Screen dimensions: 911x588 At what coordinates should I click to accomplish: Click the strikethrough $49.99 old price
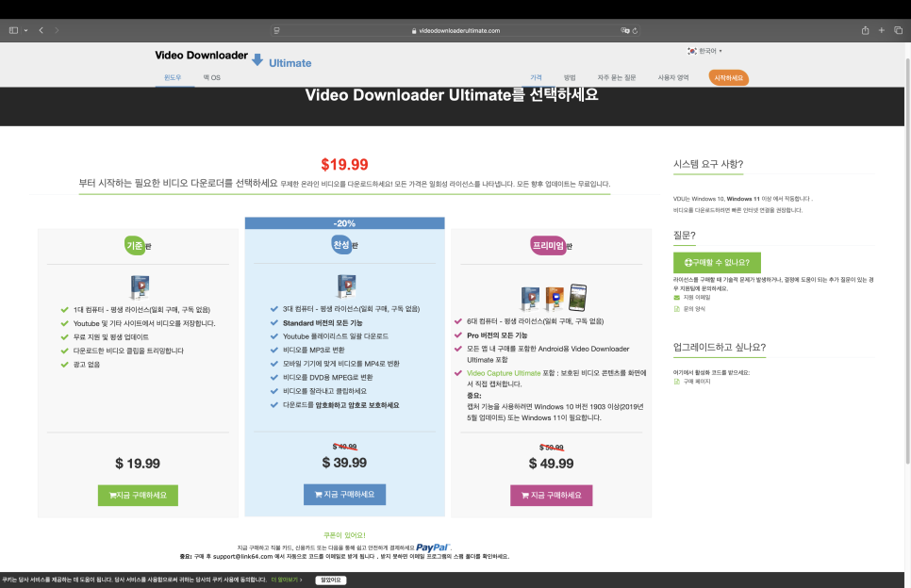coord(344,447)
